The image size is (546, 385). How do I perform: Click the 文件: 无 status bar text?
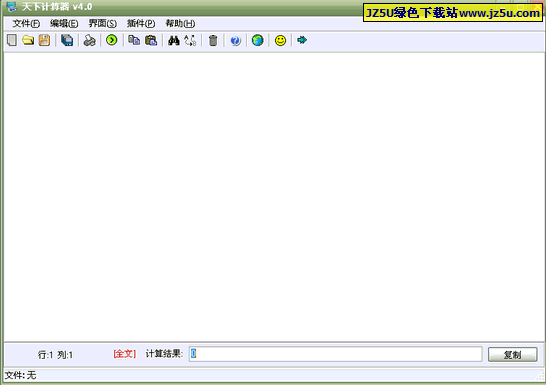21,375
